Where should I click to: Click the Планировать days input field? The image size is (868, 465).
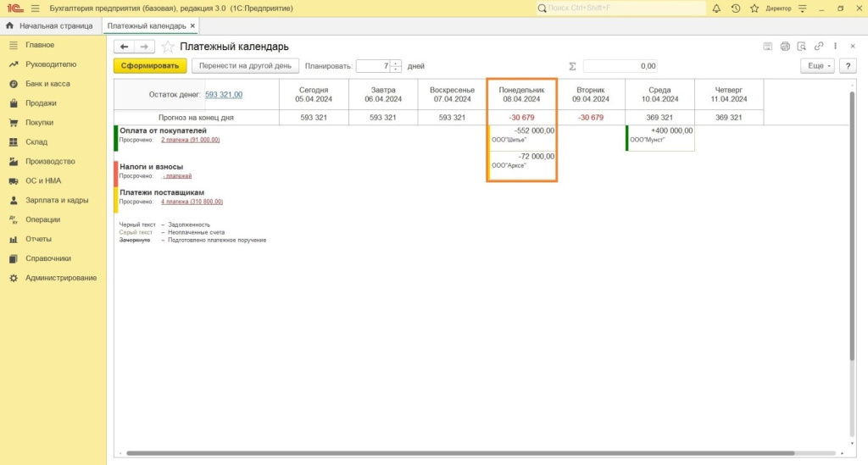(373, 66)
